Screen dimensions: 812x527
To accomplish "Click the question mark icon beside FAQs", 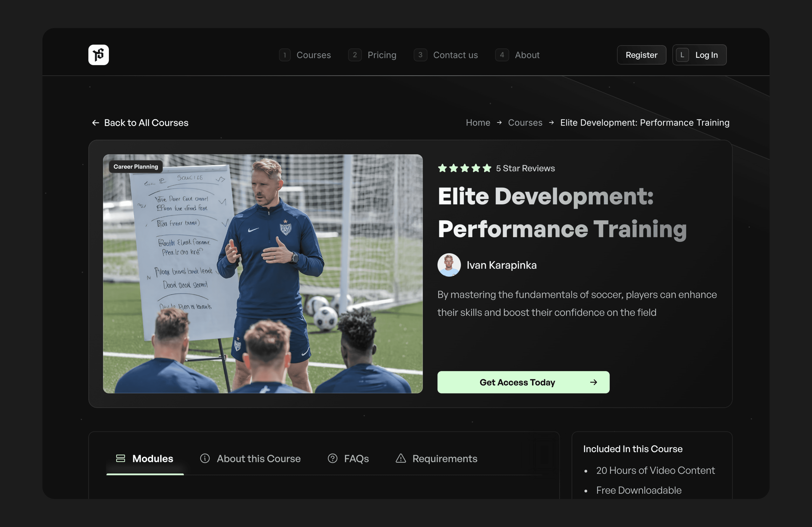I will click(332, 458).
